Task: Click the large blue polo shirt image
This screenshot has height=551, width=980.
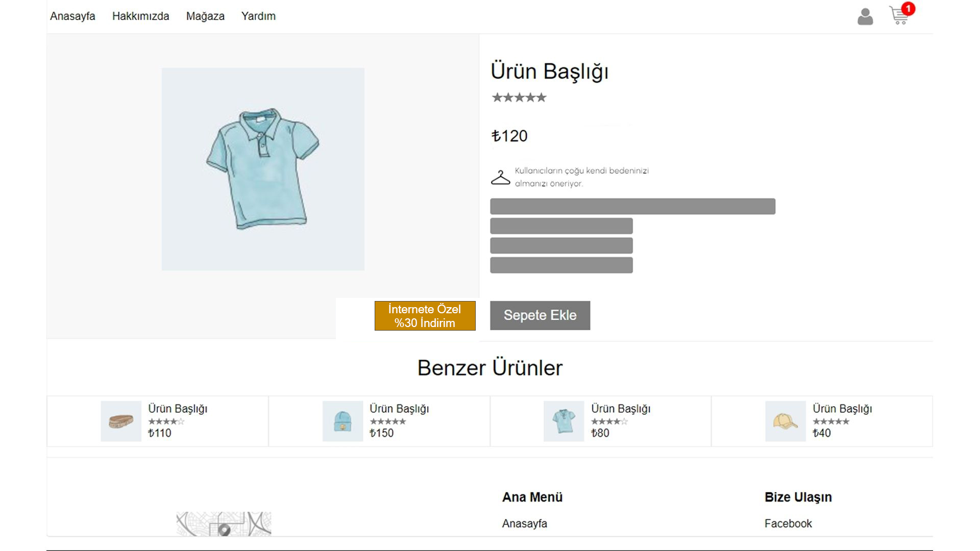Action: [x=263, y=169]
